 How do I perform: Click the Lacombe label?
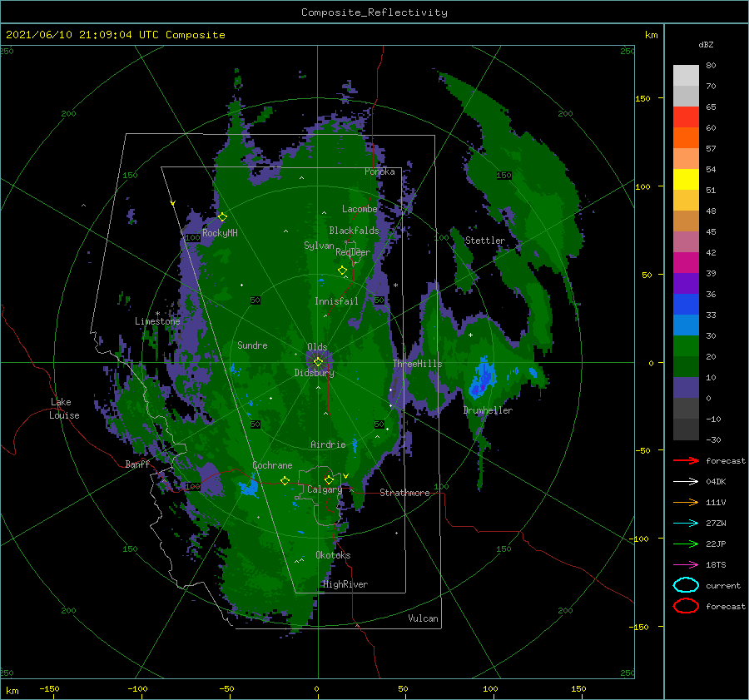click(360, 209)
